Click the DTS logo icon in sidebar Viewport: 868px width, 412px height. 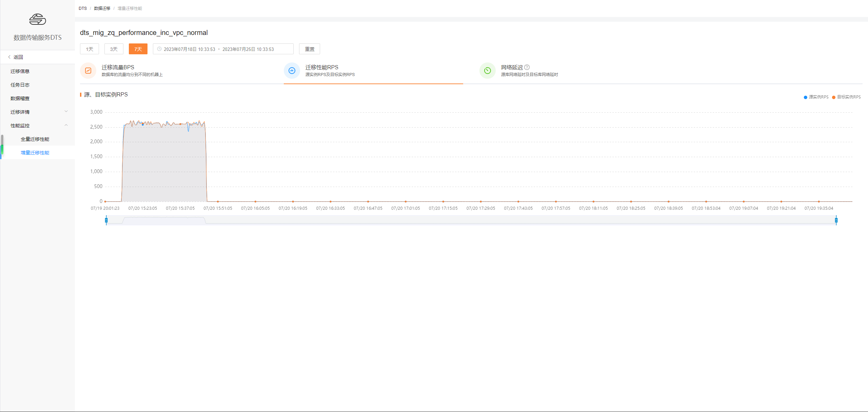tap(37, 19)
